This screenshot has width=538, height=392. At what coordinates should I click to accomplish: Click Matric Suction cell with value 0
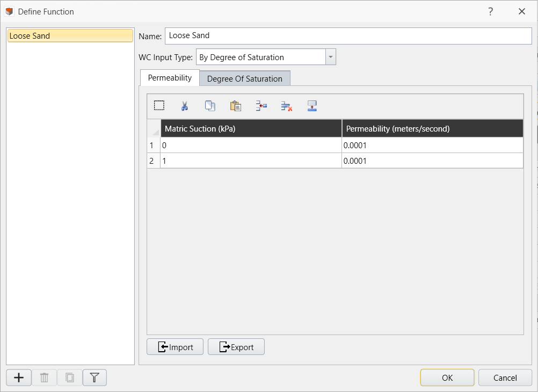251,145
